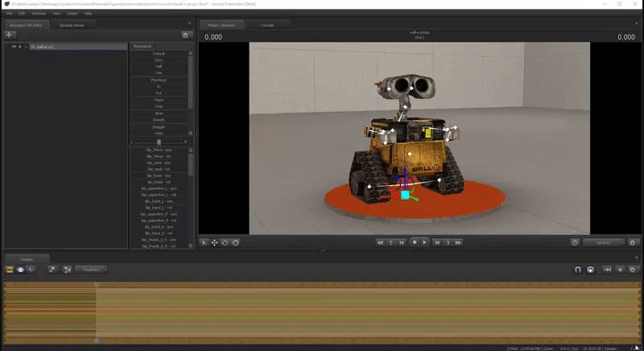Apply the Smooth procedural preset
Image resolution: width=644 pixels, height=351 pixels.
click(x=159, y=120)
